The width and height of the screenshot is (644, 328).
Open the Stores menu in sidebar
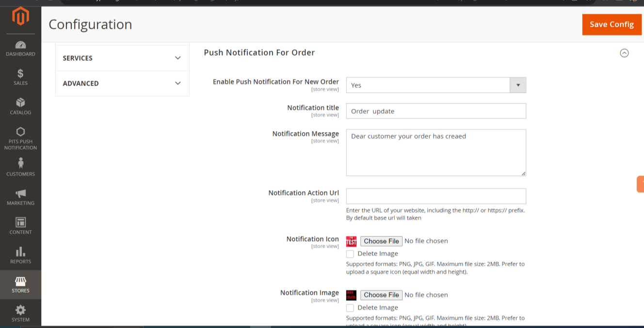[x=20, y=285]
